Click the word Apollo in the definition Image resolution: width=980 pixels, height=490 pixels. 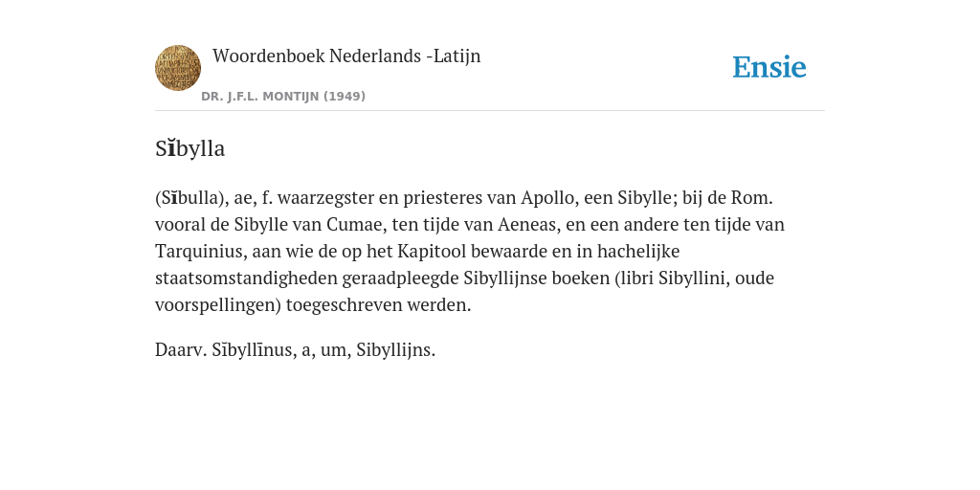(544, 197)
